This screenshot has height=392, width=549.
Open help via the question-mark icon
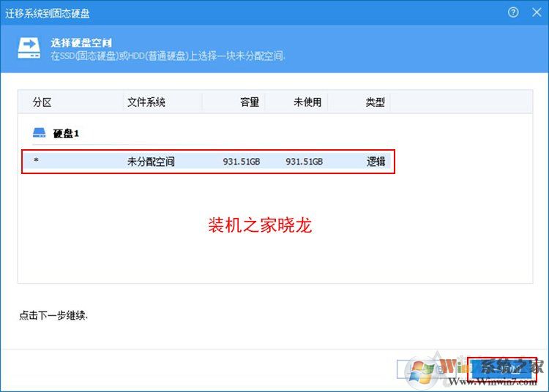513,12
